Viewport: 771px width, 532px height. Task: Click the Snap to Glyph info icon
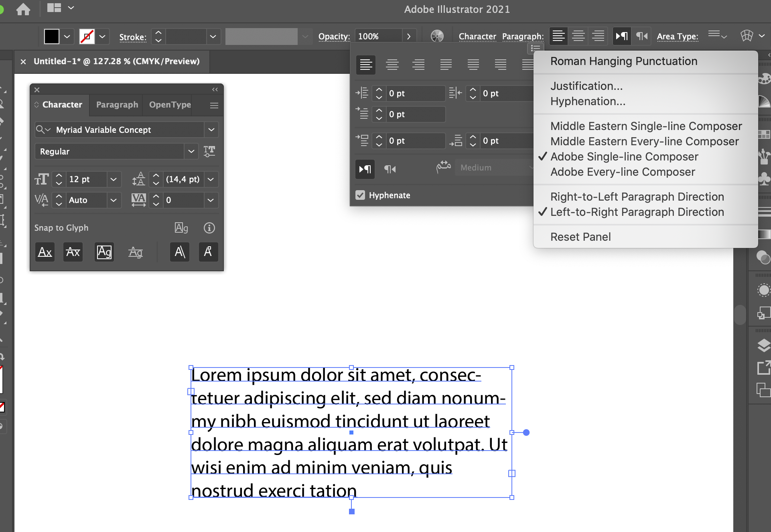pyautogui.click(x=209, y=228)
